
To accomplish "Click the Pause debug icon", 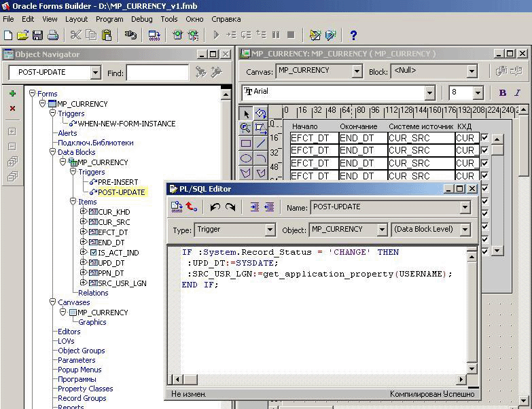I will [x=276, y=35].
